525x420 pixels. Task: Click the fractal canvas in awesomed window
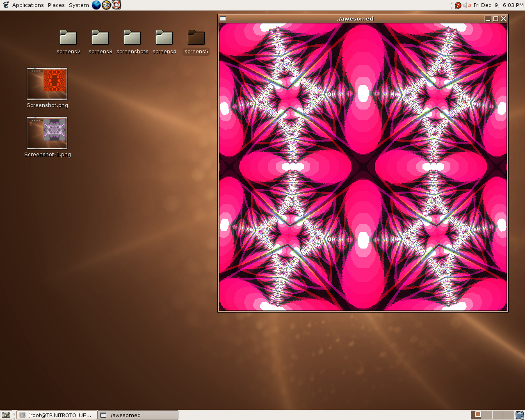363,167
